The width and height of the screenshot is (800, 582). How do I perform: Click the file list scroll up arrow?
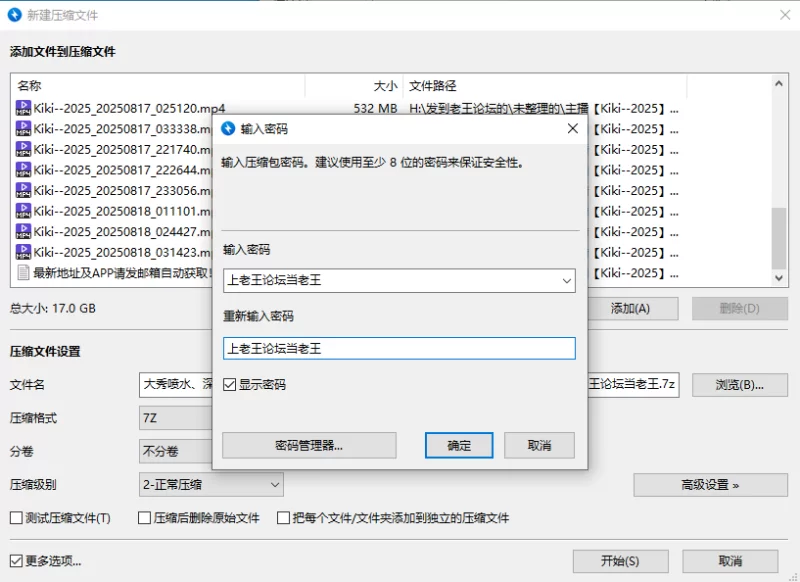pos(779,83)
